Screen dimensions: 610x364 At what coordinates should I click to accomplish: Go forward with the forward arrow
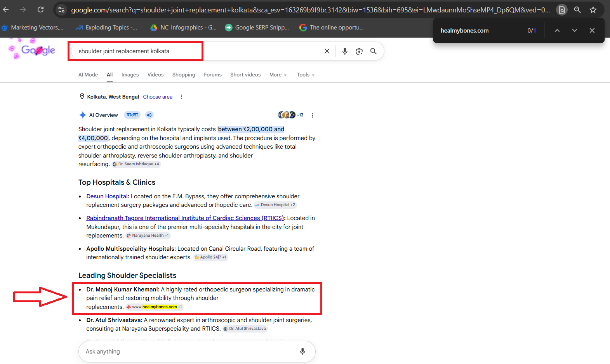[23, 10]
